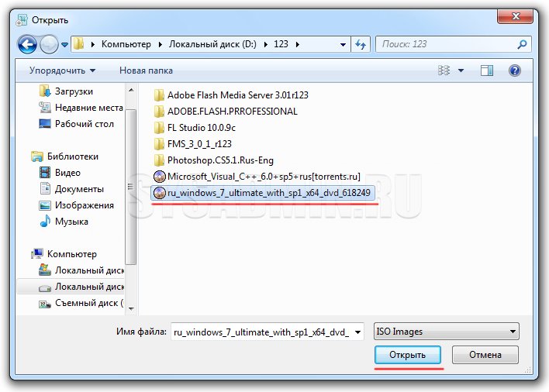549x392 pixels.
Task: Click the Отмена button
Action: click(485, 355)
